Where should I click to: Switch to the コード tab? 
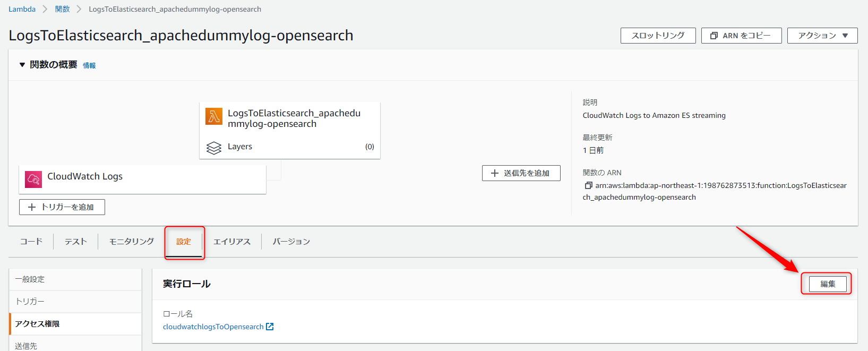[31, 242]
